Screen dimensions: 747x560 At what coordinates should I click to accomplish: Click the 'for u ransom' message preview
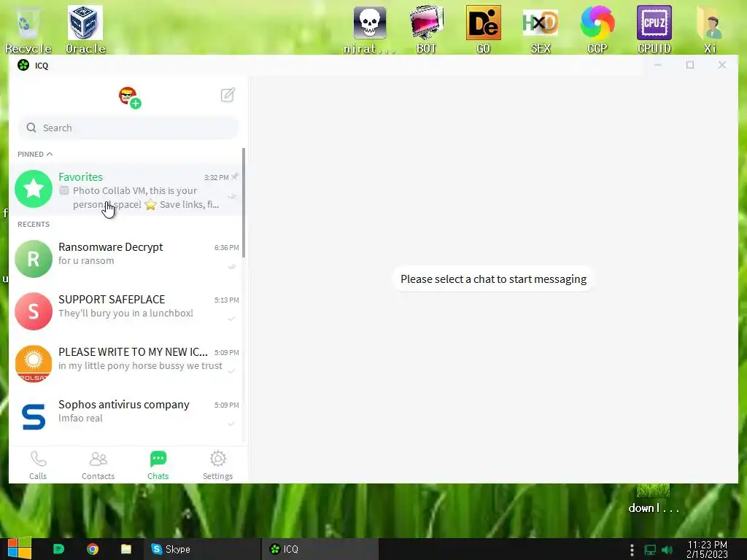[x=86, y=260]
